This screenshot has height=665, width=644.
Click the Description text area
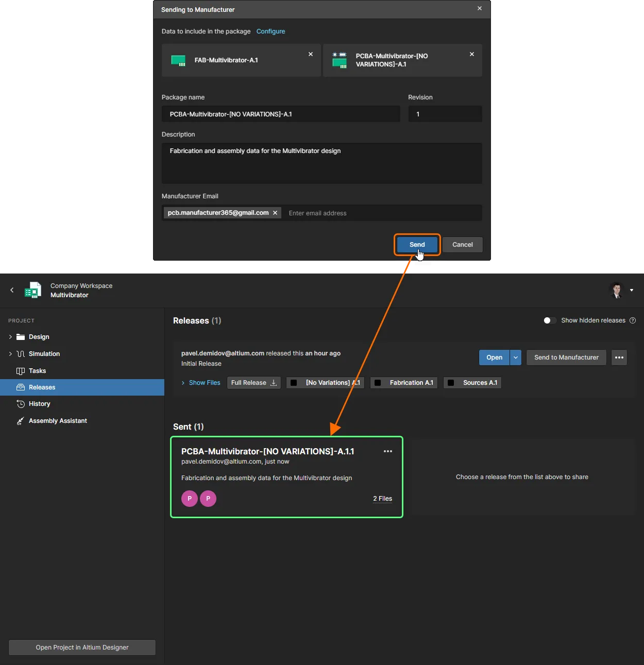pos(322,163)
